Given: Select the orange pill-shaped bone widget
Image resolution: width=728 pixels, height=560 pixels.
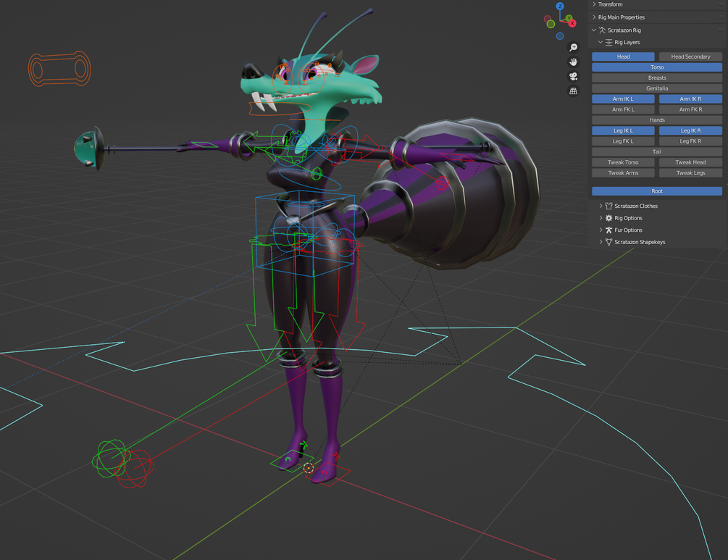Looking at the screenshot, I should pyautogui.click(x=59, y=70).
